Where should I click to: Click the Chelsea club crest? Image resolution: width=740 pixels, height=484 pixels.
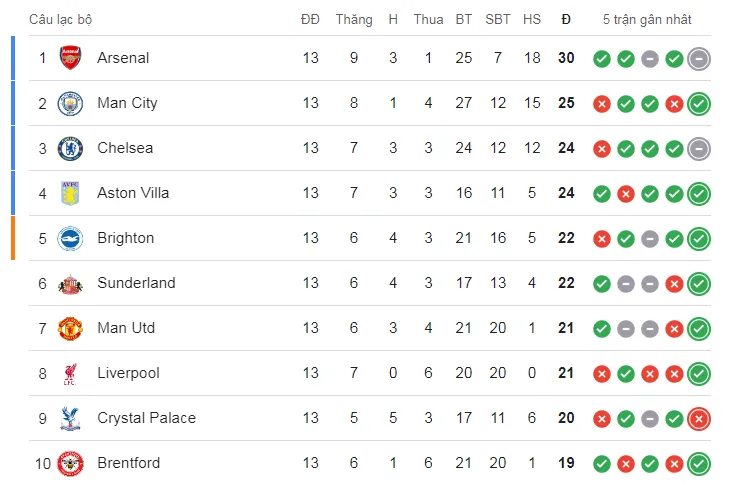pos(70,148)
